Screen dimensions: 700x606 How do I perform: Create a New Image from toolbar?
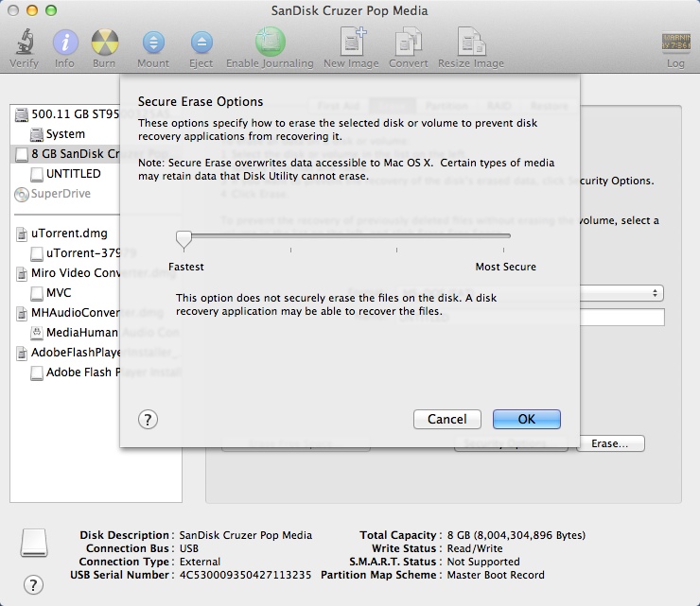tap(352, 42)
